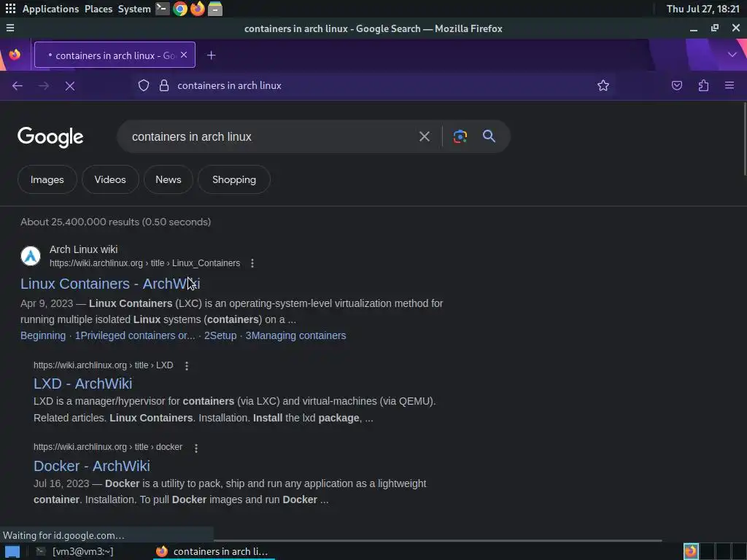Screen dimensions: 747x560
Task: Open Firefox View pinned icon
Action: (x=15, y=55)
